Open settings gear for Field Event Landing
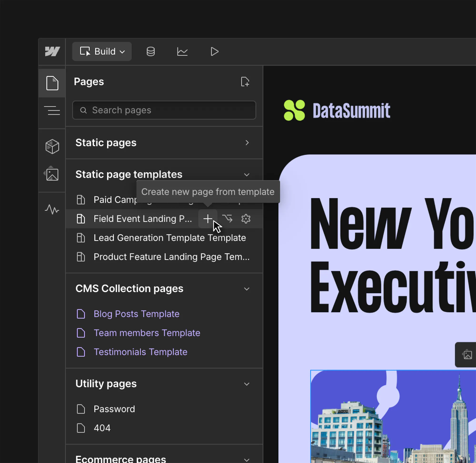 click(x=246, y=219)
